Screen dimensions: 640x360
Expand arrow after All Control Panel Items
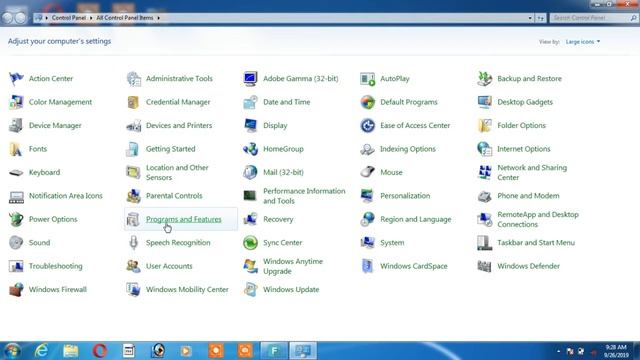point(158,18)
